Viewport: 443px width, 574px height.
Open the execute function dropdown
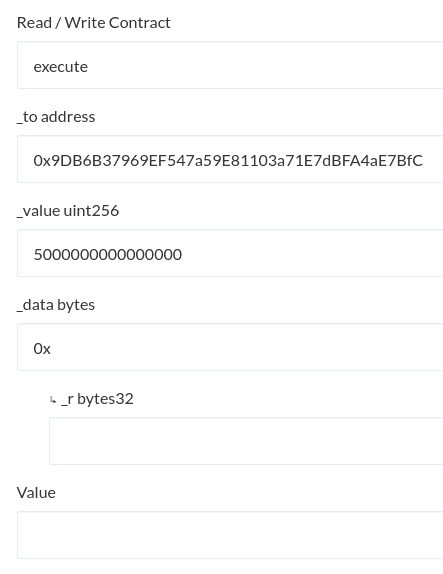coord(230,65)
